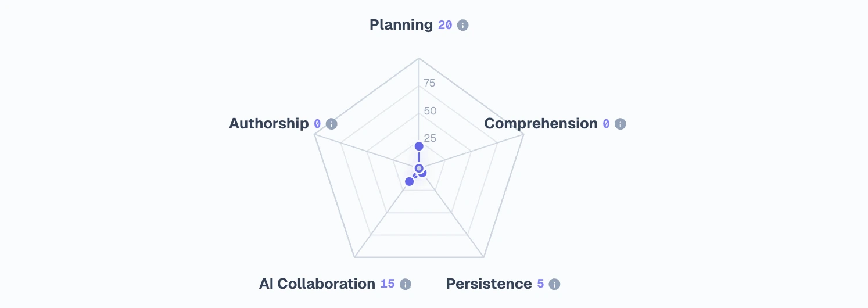
Task: Click the hollow center point of radar
Action: [418, 169]
